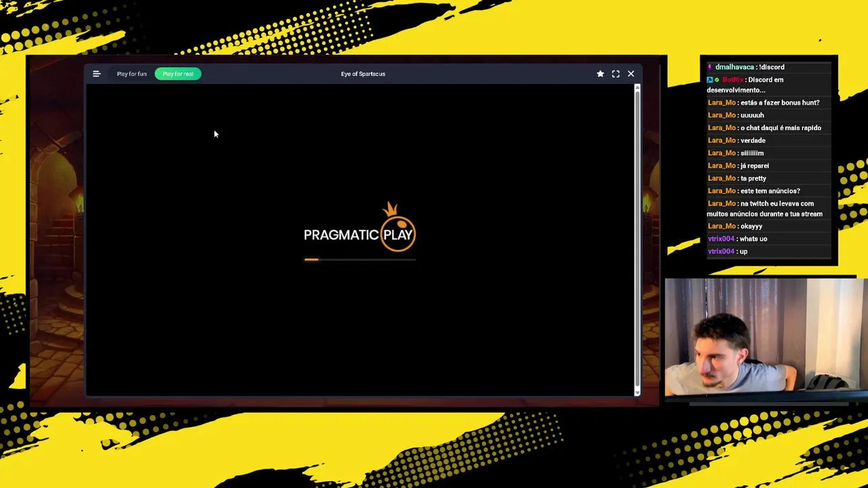Open the hamburger menu in game window
Image resolution: width=868 pixels, height=488 pixels.
pyautogui.click(x=96, y=74)
